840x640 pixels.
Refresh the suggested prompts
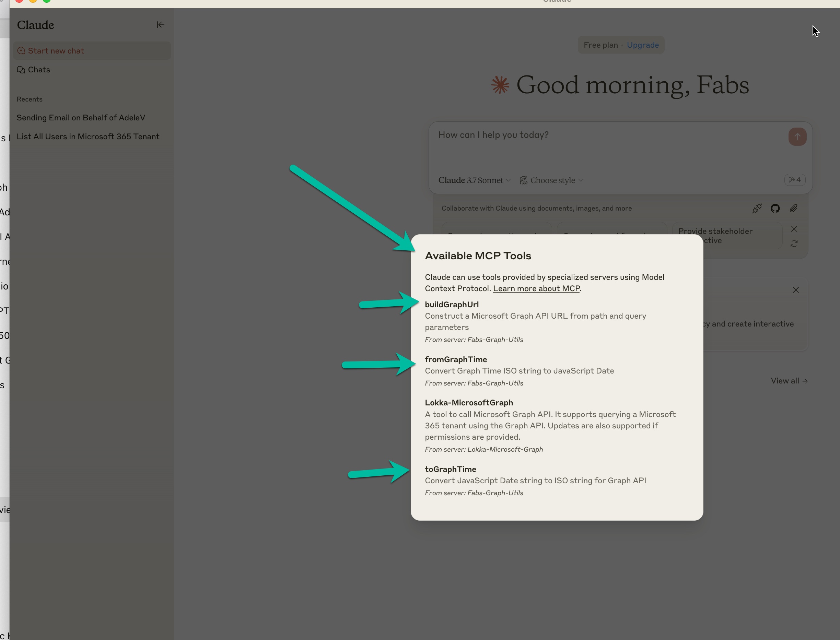(794, 244)
